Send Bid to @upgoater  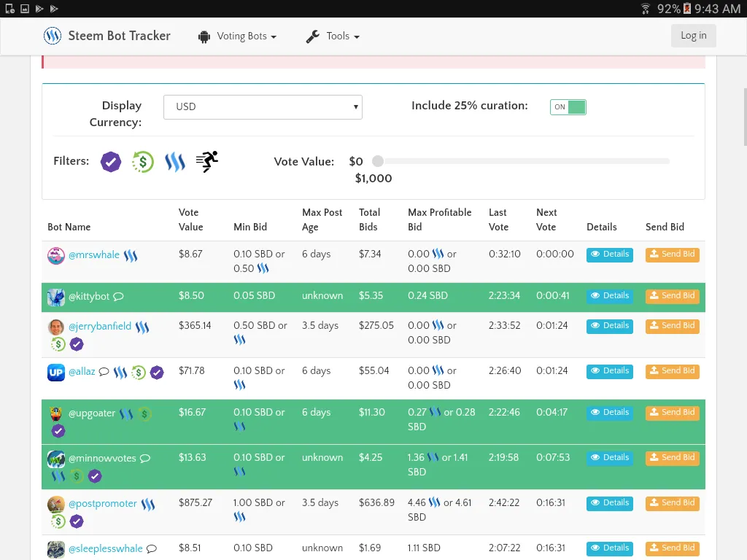point(672,413)
